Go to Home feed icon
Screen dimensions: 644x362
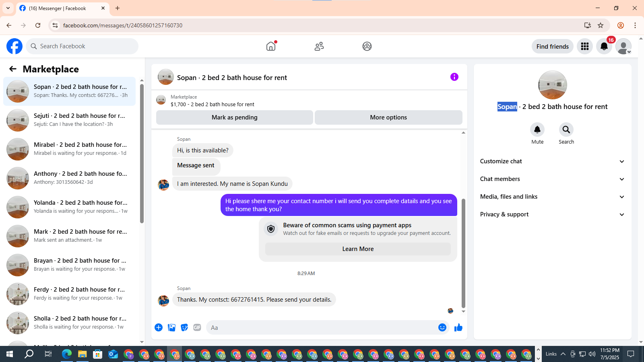271,46
